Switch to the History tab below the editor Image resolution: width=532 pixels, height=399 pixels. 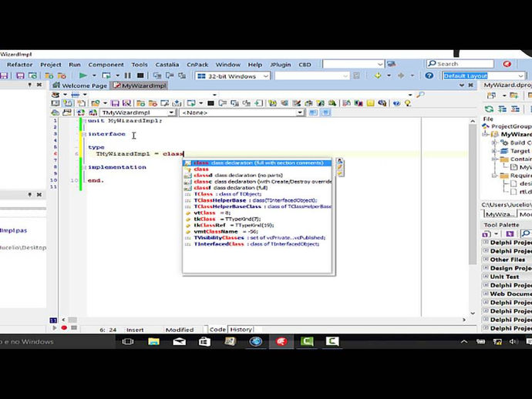click(x=241, y=330)
